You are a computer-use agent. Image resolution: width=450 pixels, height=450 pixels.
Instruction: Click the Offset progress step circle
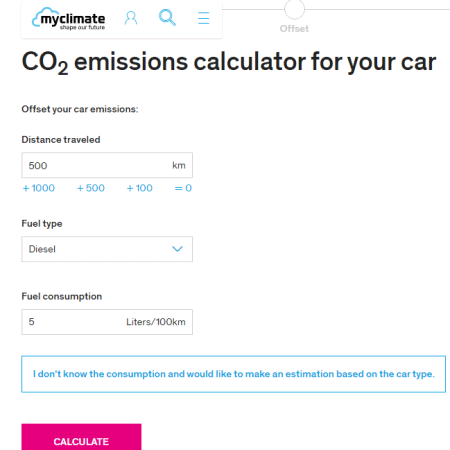click(294, 9)
